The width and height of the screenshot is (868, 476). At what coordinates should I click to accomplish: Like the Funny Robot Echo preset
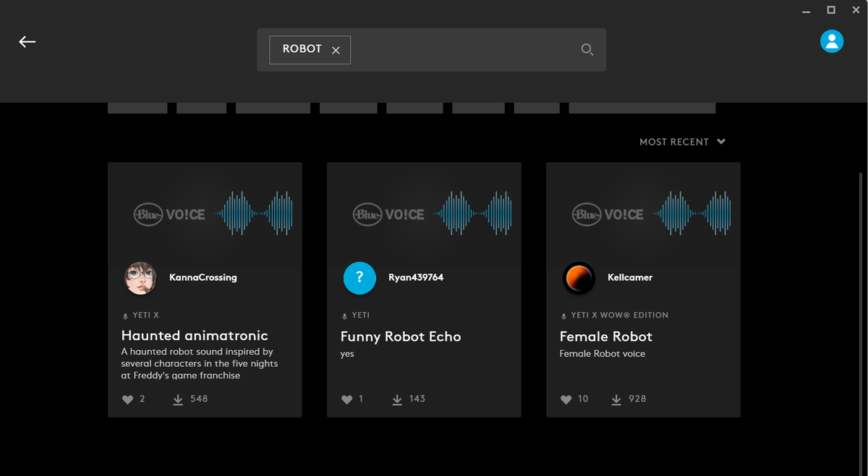[x=346, y=399]
